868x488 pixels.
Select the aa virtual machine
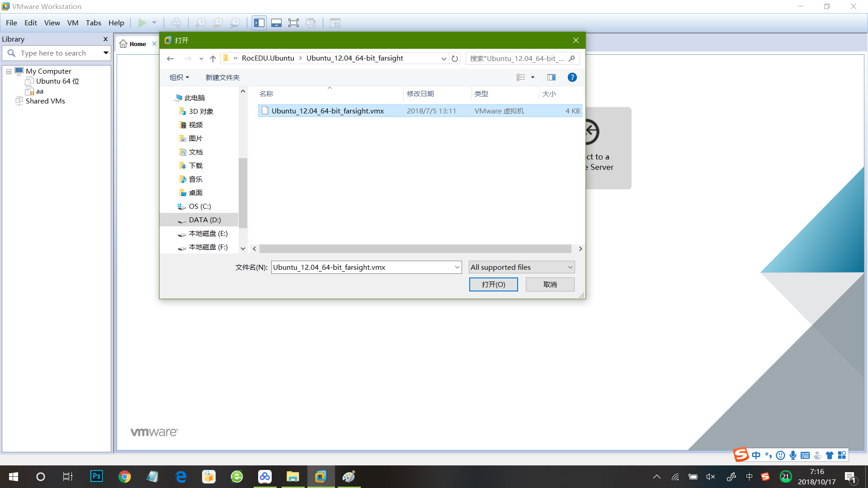40,91
